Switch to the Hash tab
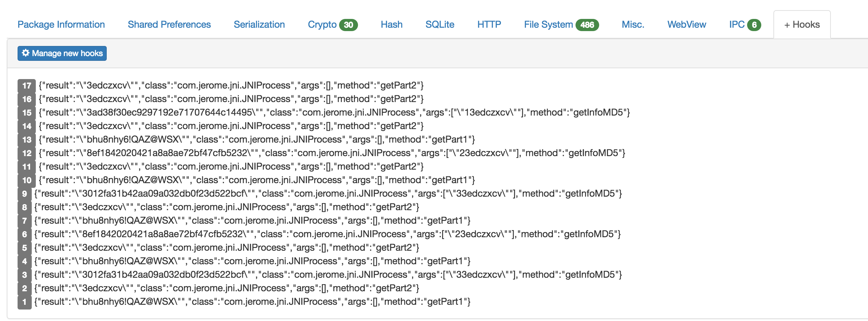This screenshot has height=321, width=868. (391, 25)
